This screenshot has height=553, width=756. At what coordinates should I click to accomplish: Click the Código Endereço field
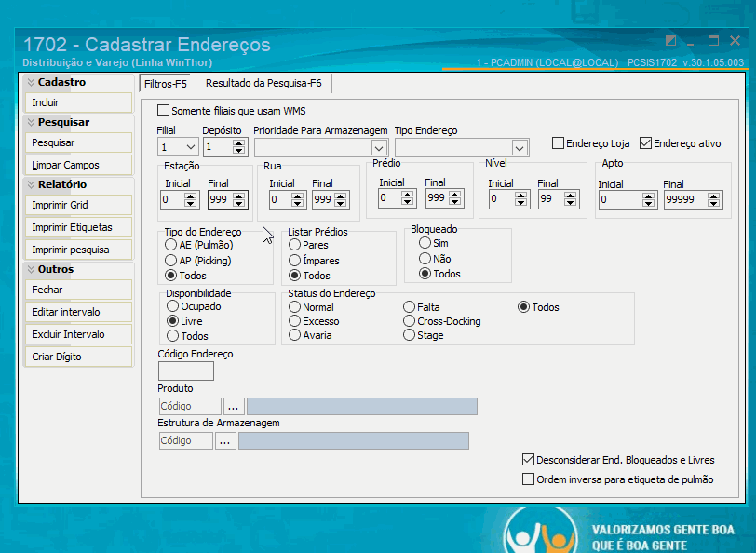(186, 371)
